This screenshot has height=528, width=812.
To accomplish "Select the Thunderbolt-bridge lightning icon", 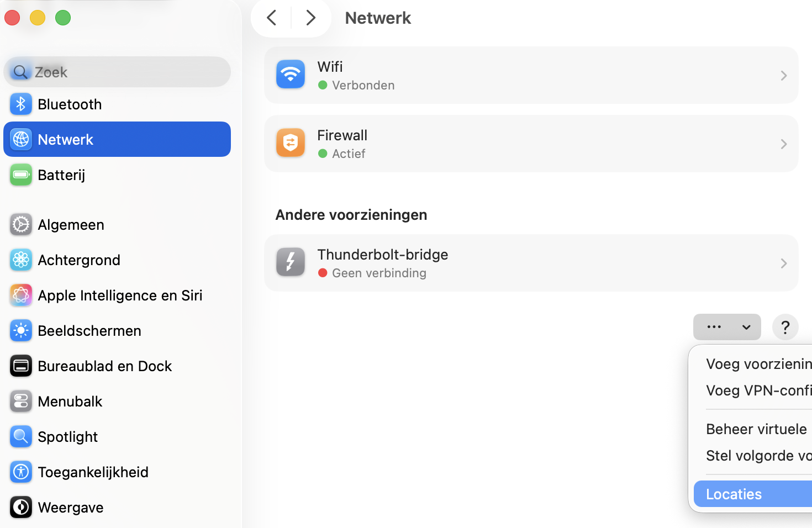I will pyautogui.click(x=290, y=262).
